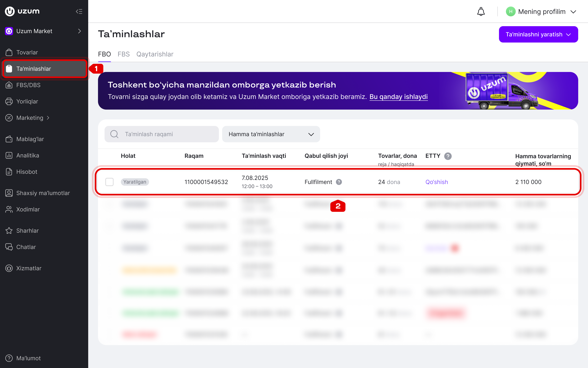
Task: Click the Uzum logo
Action: (x=22, y=11)
